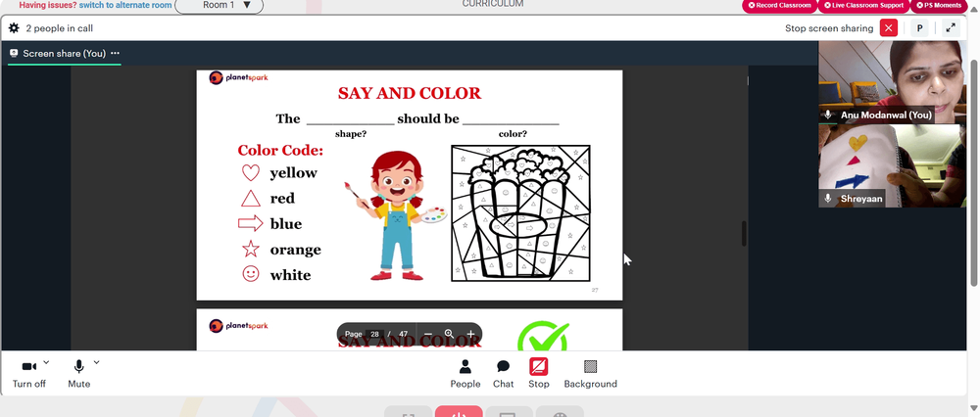Click the star shape in Color Code

251,249
